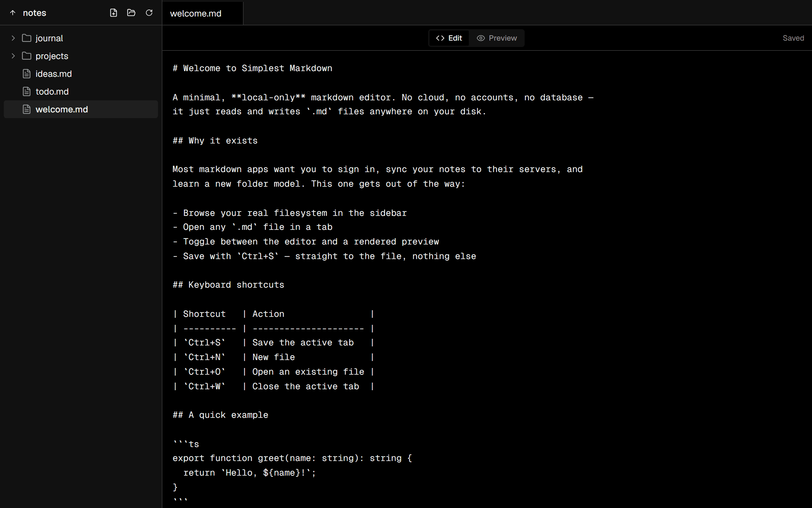Click the '## Keyboard shortcuts' heading line
Viewport: 812px width, 508px height.
tap(228, 284)
